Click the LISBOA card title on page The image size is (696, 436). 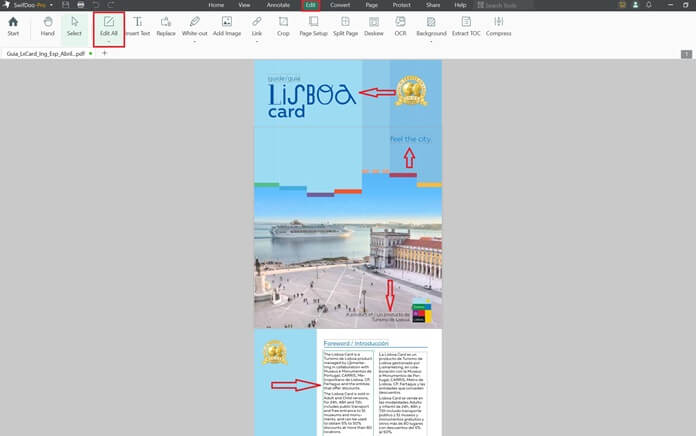tap(311, 101)
